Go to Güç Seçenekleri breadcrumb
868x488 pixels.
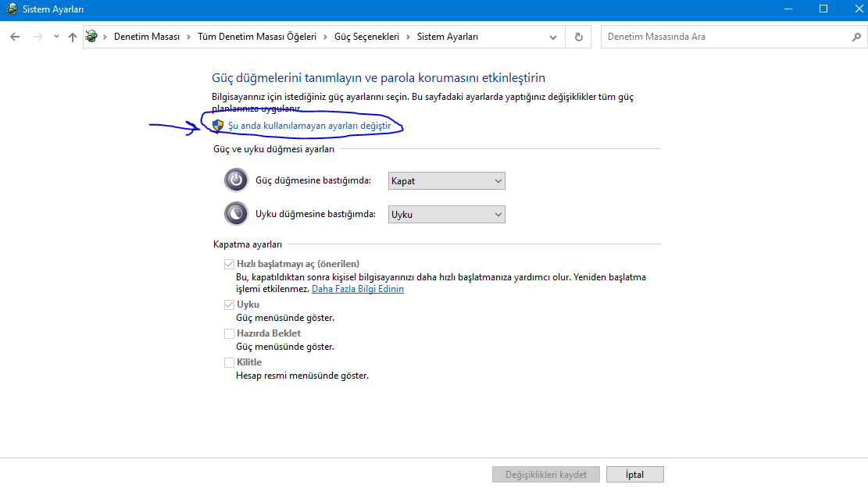point(366,37)
